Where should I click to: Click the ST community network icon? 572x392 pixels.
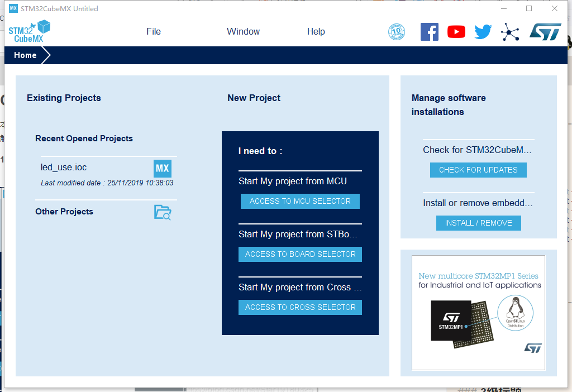pos(510,32)
